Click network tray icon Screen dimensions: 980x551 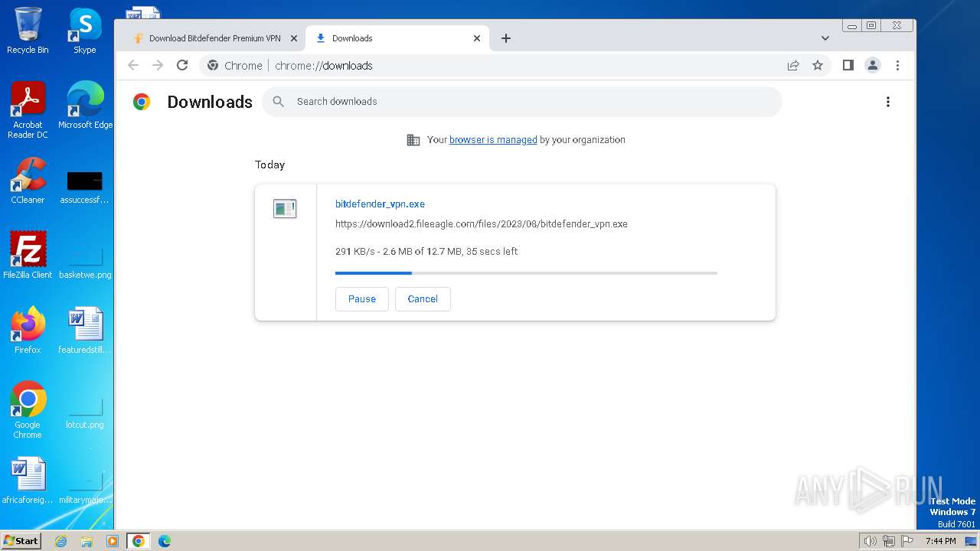point(888,541)
